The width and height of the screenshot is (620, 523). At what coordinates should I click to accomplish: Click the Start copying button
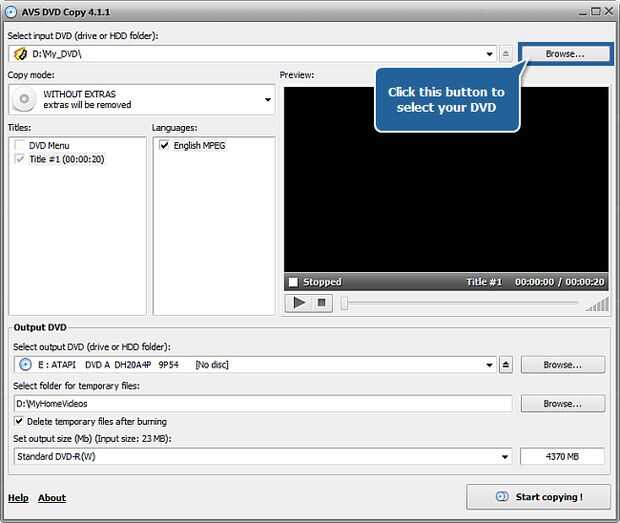[x=539, y=497]
